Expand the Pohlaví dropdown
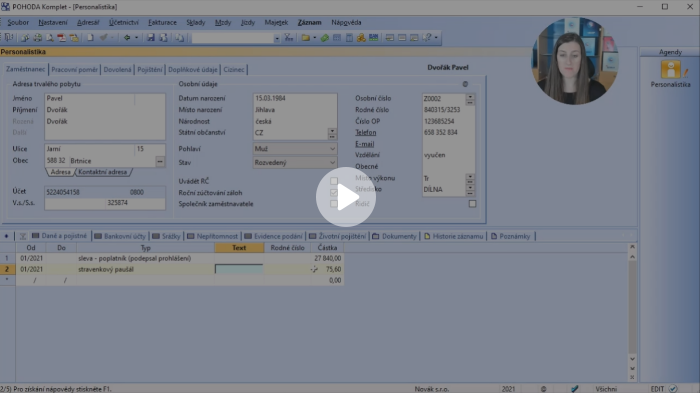The image size is (700, 393). coord(332,149)
